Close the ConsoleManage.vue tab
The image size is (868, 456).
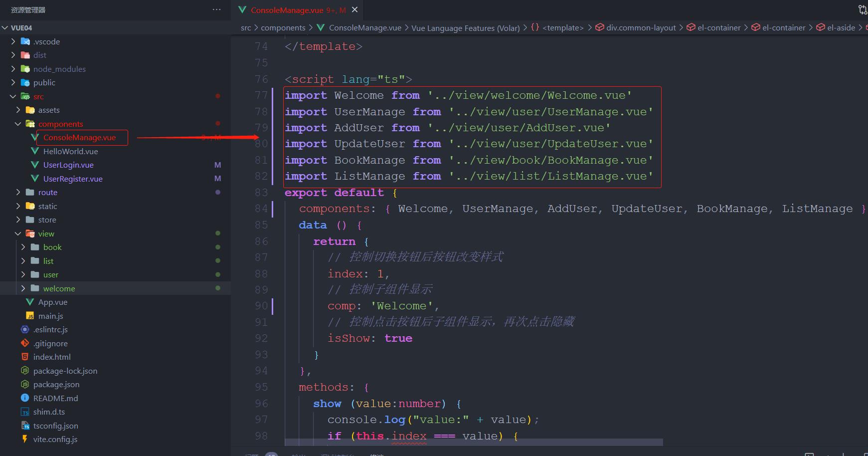coord(355,9)
